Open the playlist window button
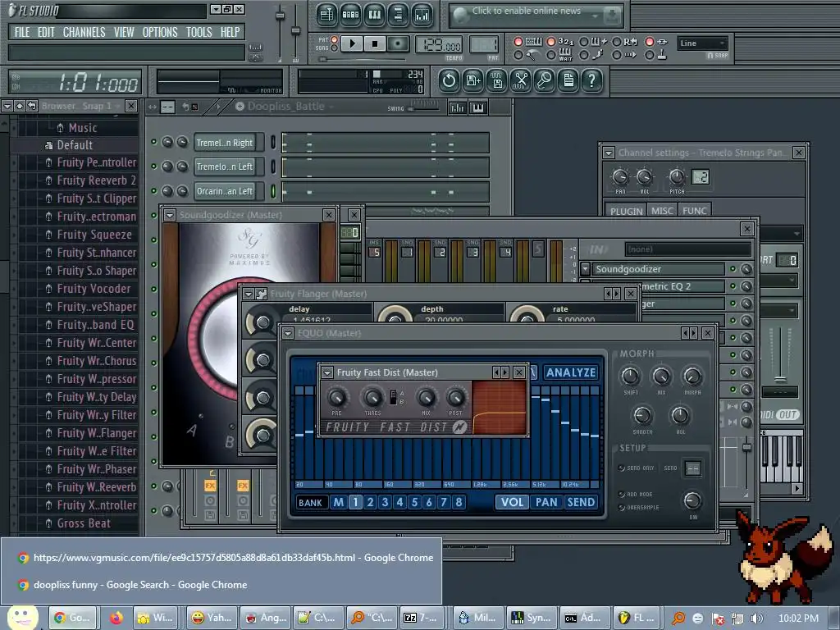This screenshot has height=630, width=840. [x=326, y=15]
